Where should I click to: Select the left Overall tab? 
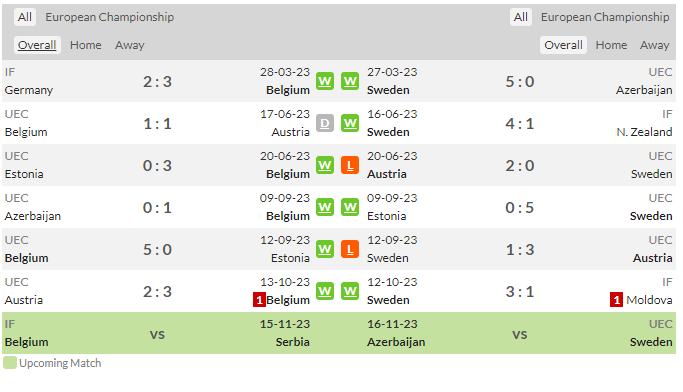point(37,45)
